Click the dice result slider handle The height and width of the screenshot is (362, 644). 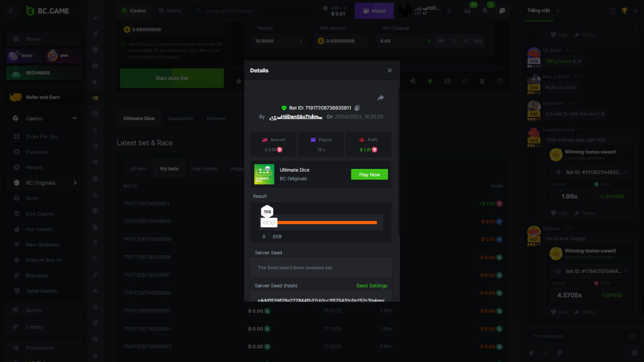[269, 223]
